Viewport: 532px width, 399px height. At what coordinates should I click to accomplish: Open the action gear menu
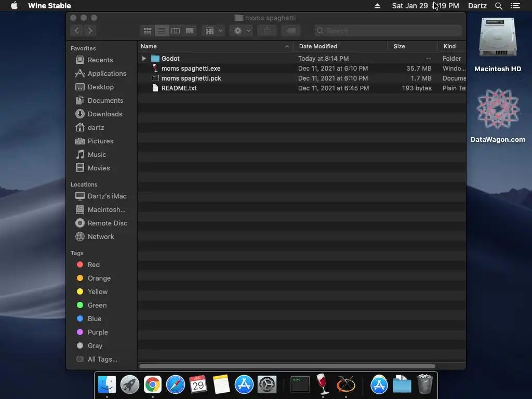[x=242, y=31]
